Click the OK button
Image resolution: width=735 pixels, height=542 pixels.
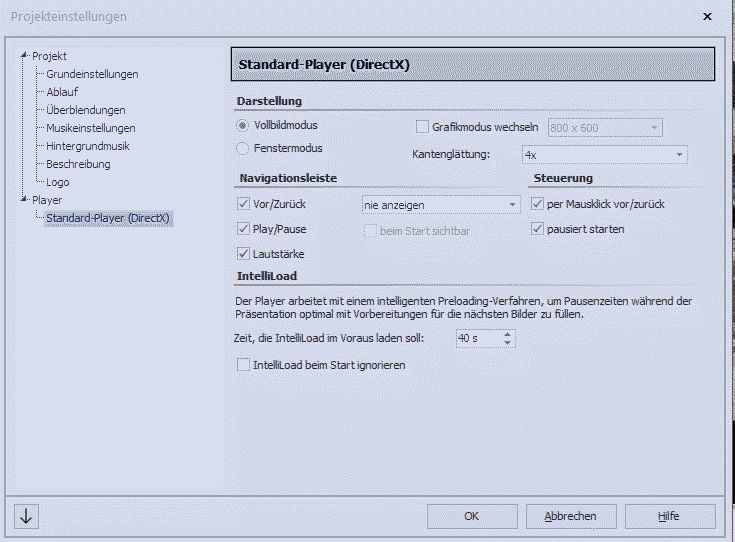click(471, 516)
